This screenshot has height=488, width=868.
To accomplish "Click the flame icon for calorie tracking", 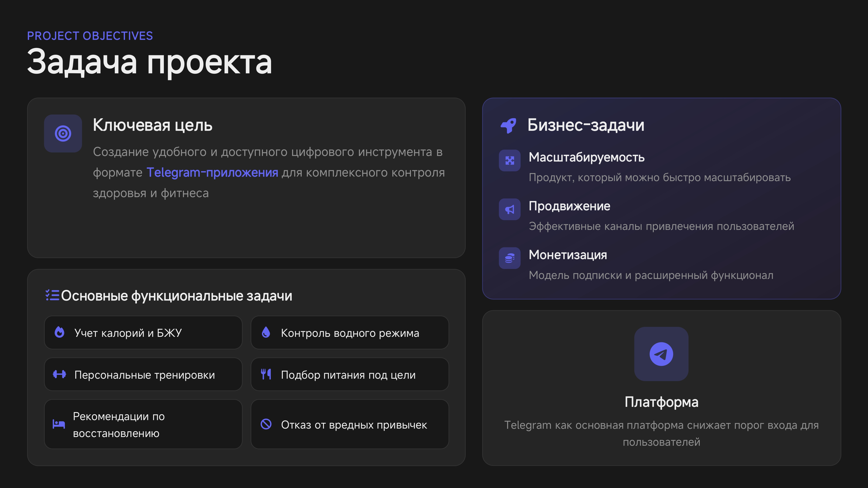I will point(60,332).
